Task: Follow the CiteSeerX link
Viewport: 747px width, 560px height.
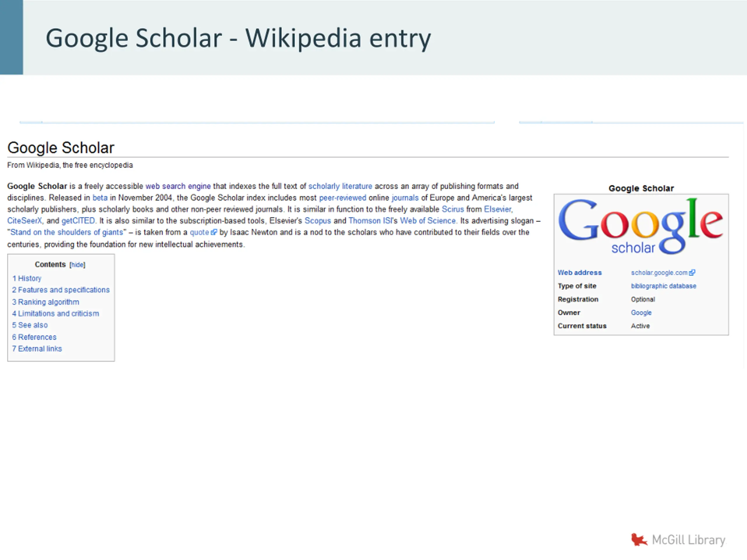Action: (25, 221)
